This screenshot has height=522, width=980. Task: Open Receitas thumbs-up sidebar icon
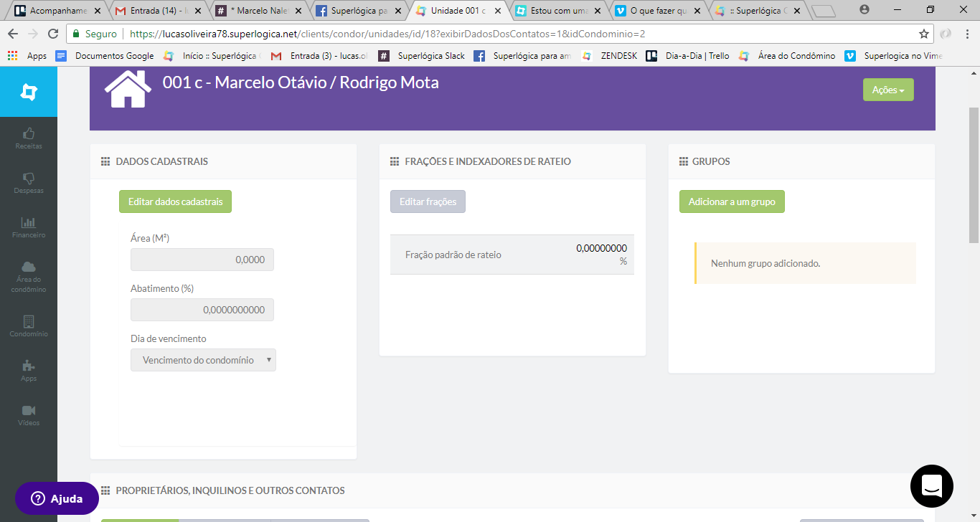[29, 133]
